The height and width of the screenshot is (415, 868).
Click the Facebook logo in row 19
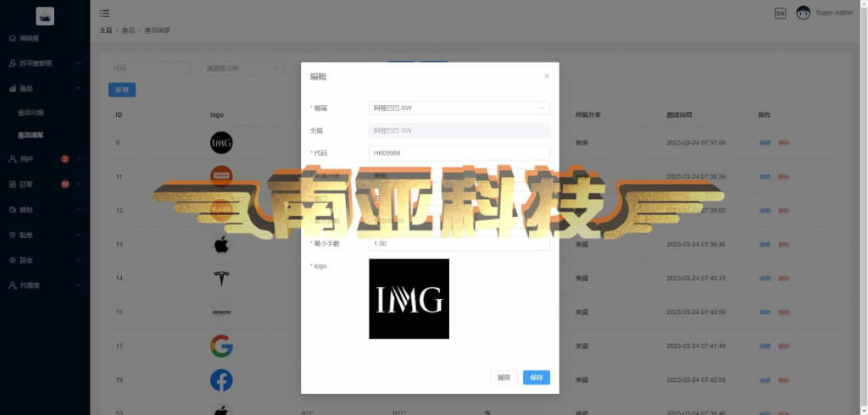(x=221, y=380)
